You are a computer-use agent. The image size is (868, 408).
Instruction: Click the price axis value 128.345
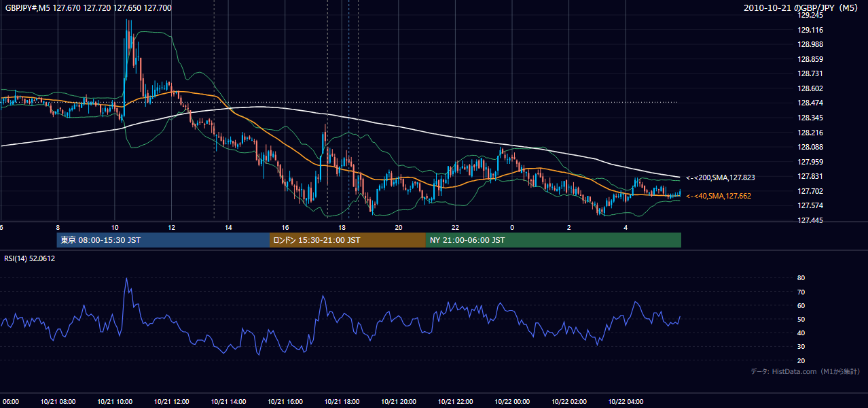click(810, 118)
